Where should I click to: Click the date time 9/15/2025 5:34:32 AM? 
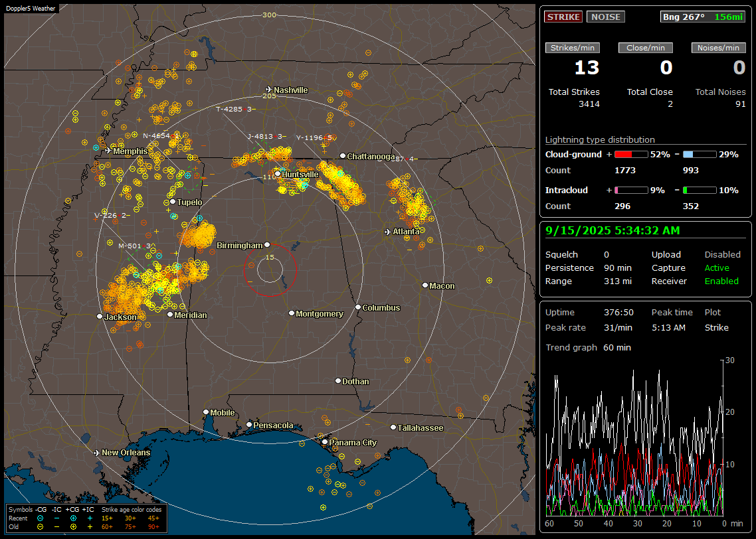click(613, 231)
